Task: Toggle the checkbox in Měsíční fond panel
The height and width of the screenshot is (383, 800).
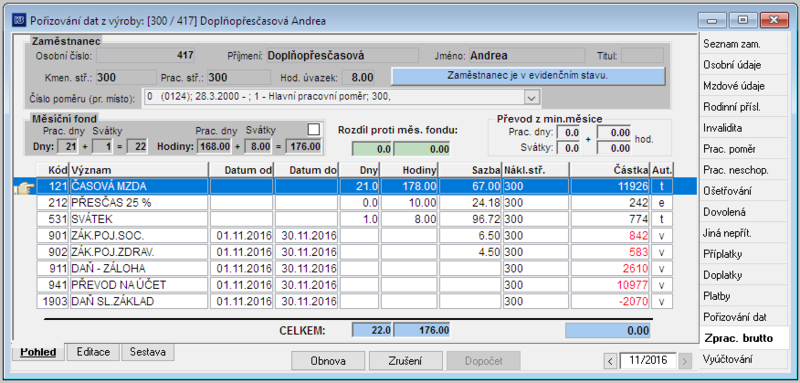Action: click(x=314, y=130)
